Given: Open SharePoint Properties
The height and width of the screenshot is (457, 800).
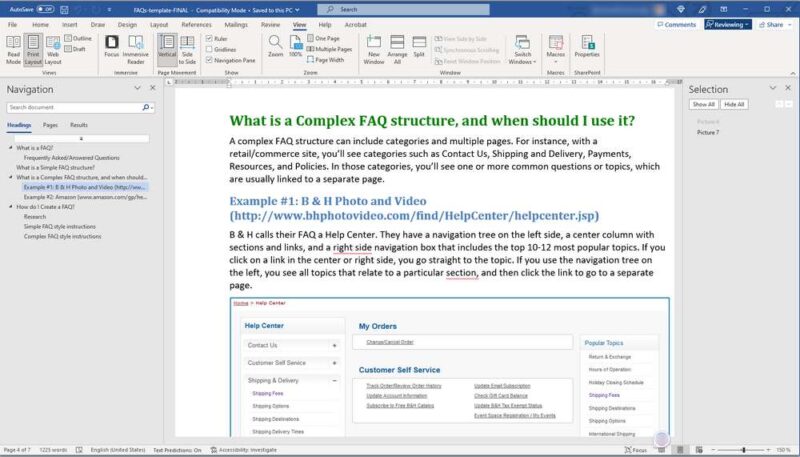Looking at the screenshot, I should 587,46.
